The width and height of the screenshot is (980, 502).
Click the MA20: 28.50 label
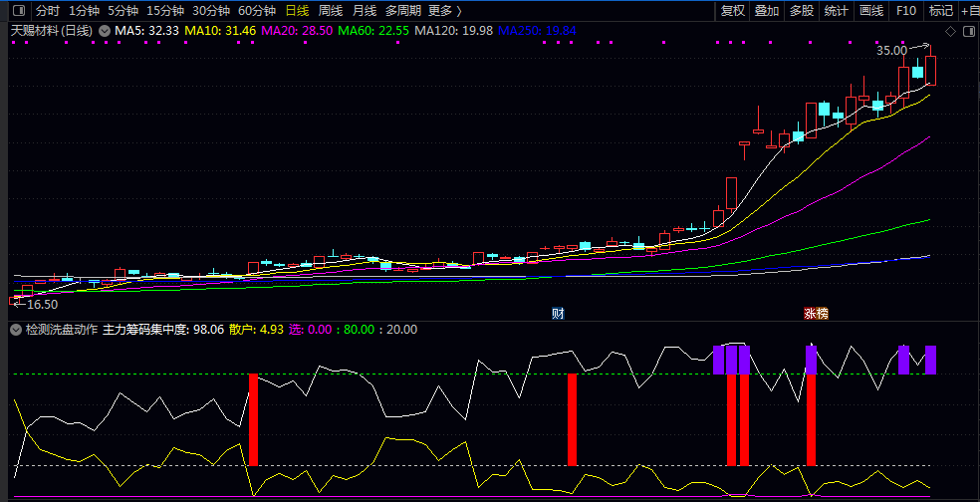(297, 31)
